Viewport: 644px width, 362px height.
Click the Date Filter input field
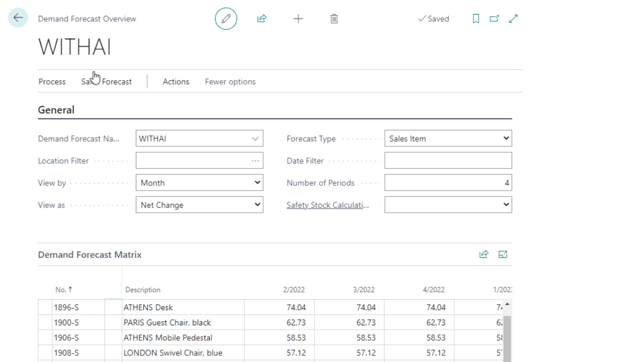point(448,161)
